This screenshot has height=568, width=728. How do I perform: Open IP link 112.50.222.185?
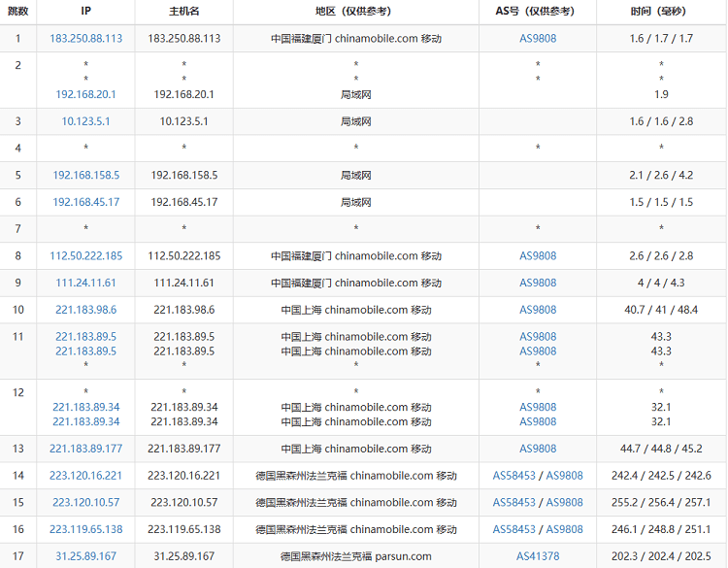[x=85, y=256]
